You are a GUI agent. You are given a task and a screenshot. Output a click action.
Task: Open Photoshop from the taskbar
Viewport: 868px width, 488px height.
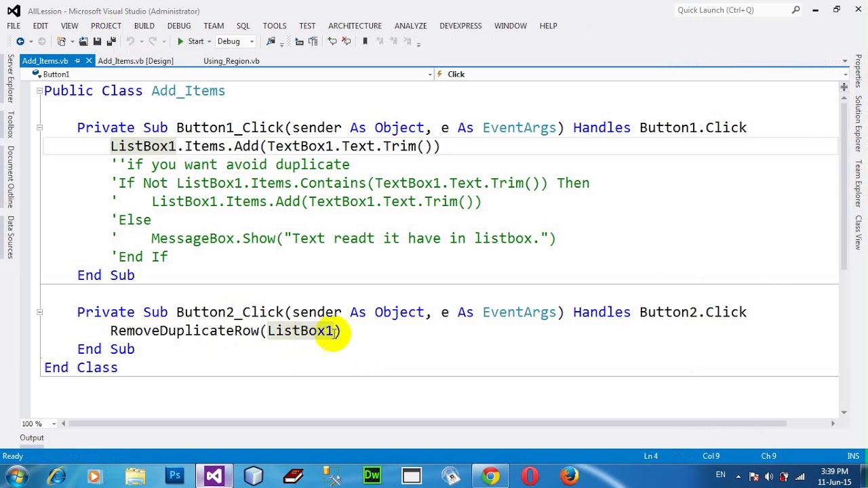pos(174,476)
